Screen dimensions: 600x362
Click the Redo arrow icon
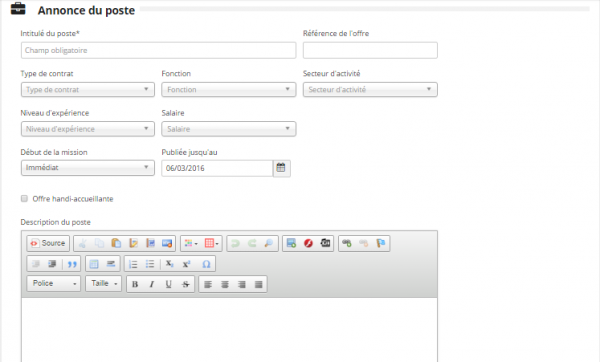[252, 243]
